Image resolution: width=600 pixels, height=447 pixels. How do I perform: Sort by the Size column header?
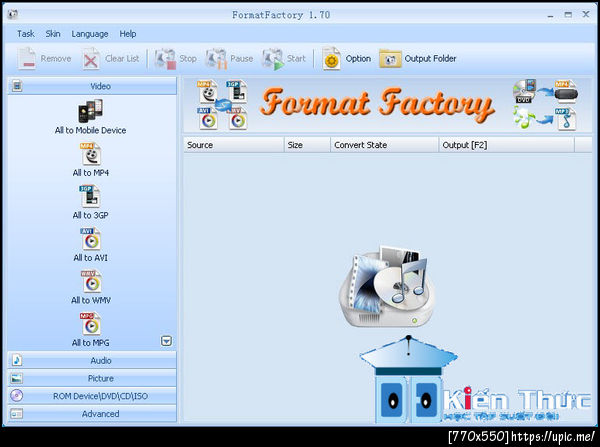[307, 145]
